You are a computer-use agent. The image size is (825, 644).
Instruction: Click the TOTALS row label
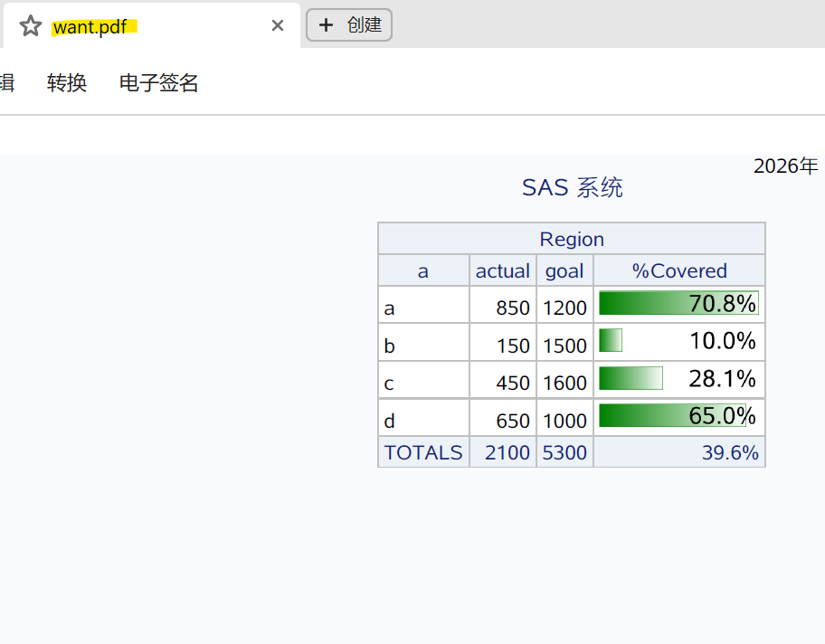(x=423, y=452)
